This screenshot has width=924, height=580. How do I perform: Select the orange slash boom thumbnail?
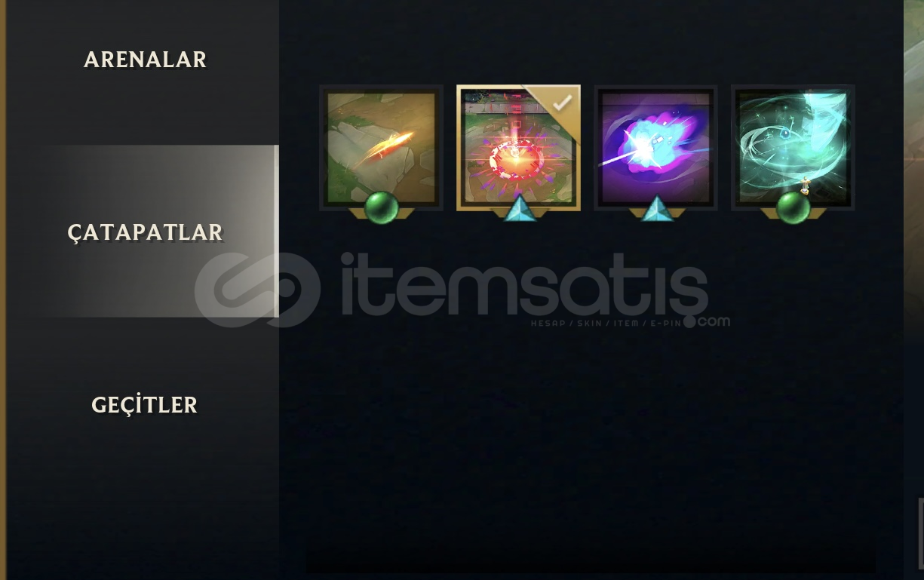381,148
